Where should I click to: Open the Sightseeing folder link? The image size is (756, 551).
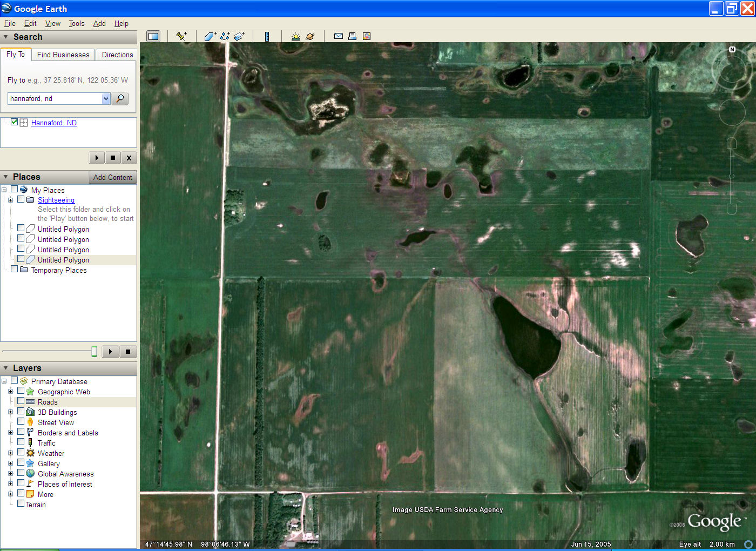[x=56, y=200]
